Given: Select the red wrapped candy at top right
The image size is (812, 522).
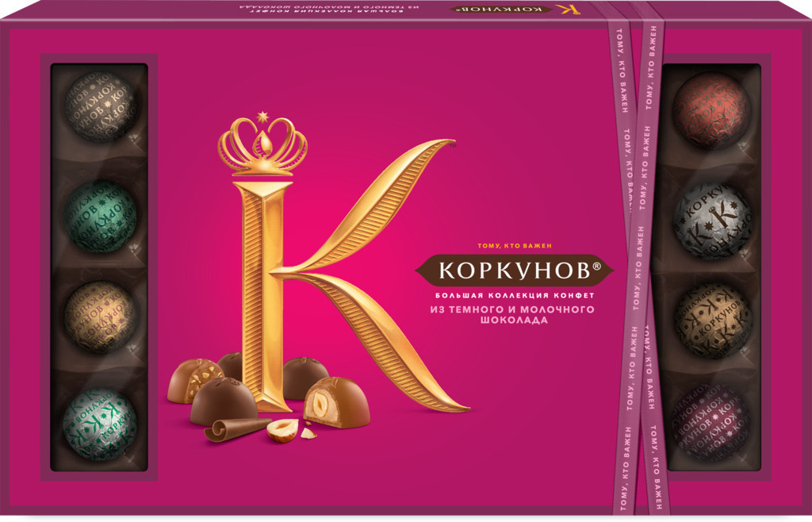Looking at the screenshot, I should pos(711,109).
